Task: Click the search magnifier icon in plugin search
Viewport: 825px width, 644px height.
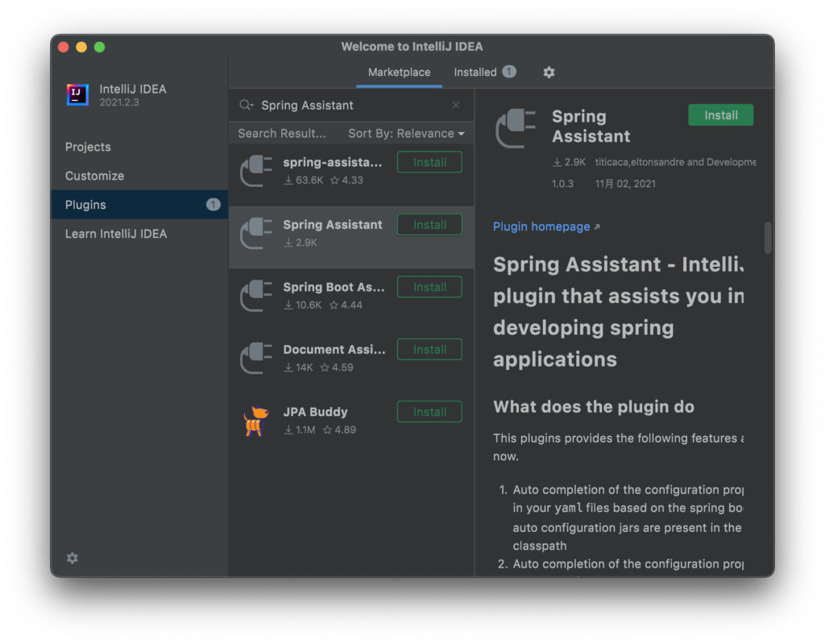Action: (x=246, y=106)
